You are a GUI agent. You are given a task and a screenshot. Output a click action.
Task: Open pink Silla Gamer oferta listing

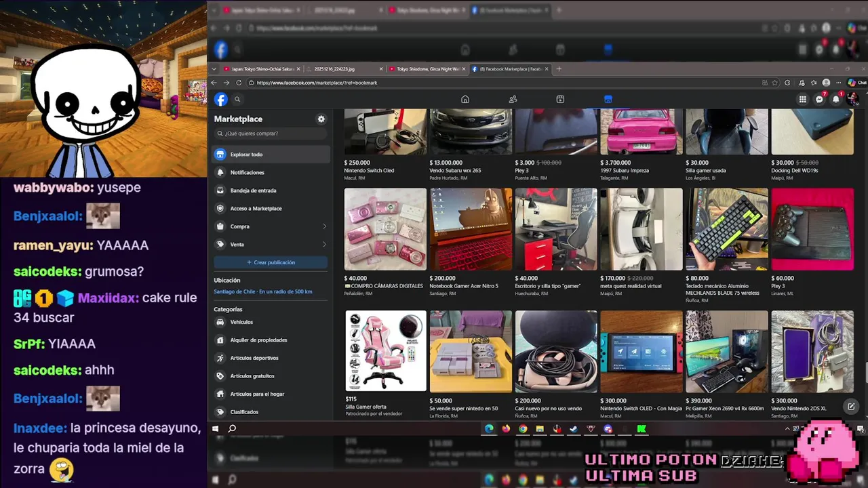pos(385,351)
